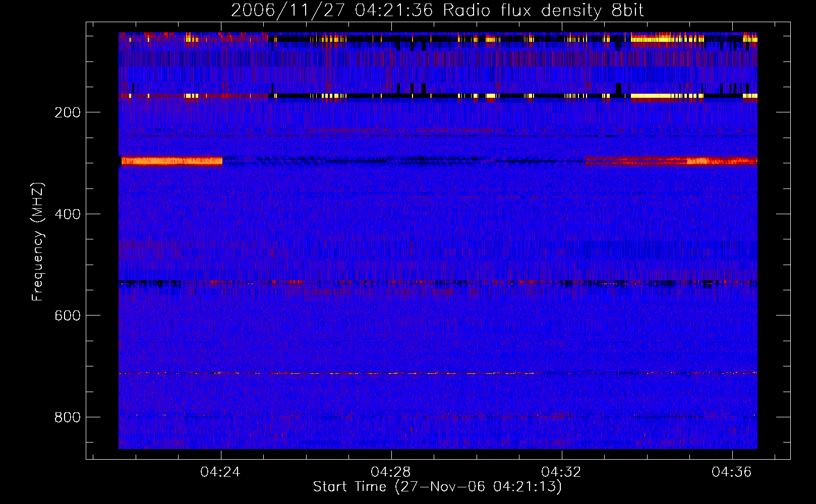Click the '800' frequency tick label
The height and width of the screenshot is (504, 816).
pos(68,417)
